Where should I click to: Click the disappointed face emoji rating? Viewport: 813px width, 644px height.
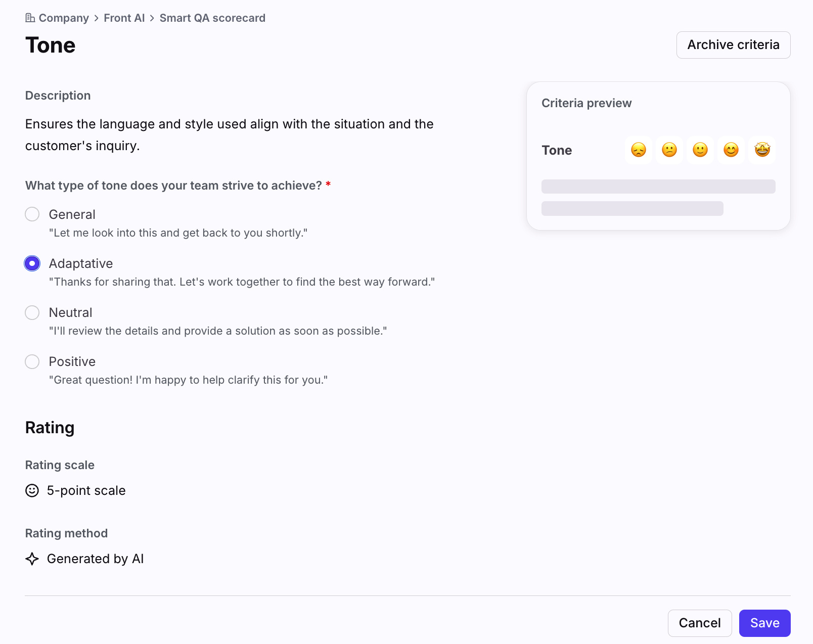coord(639,150)
